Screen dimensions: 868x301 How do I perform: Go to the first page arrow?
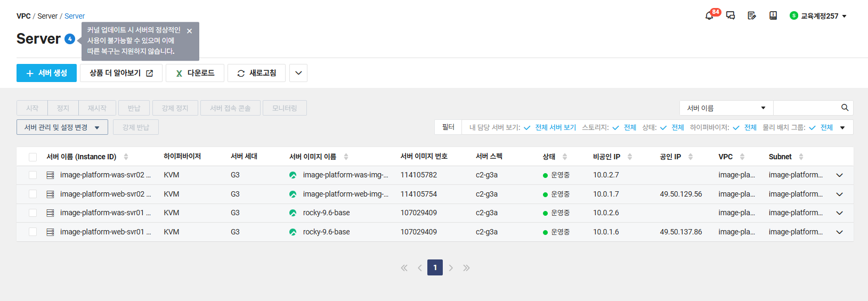coord(404,268)
